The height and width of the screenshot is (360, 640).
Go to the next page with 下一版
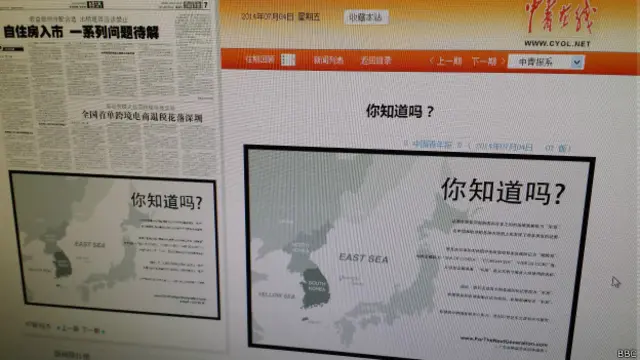point(91,330)
